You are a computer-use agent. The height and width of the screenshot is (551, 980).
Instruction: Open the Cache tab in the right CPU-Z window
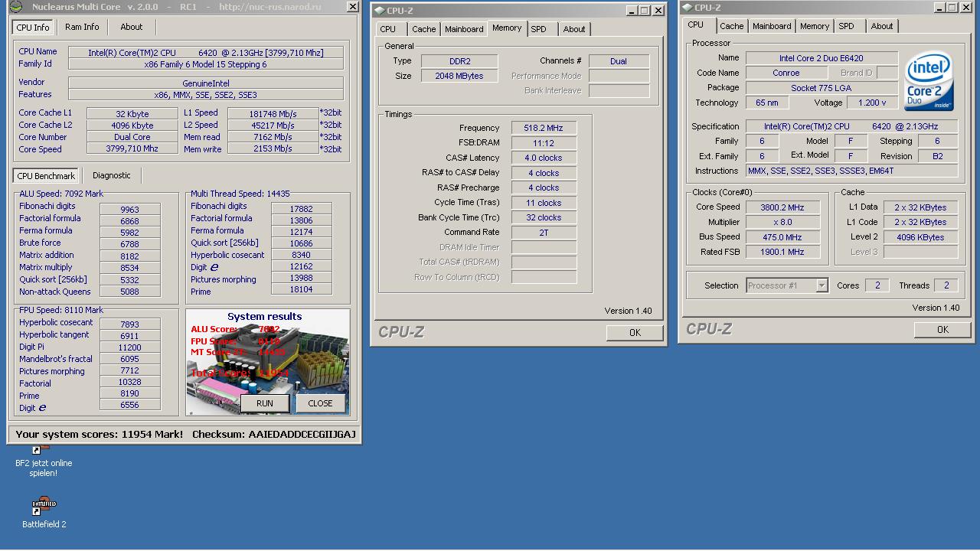(731, 26)
